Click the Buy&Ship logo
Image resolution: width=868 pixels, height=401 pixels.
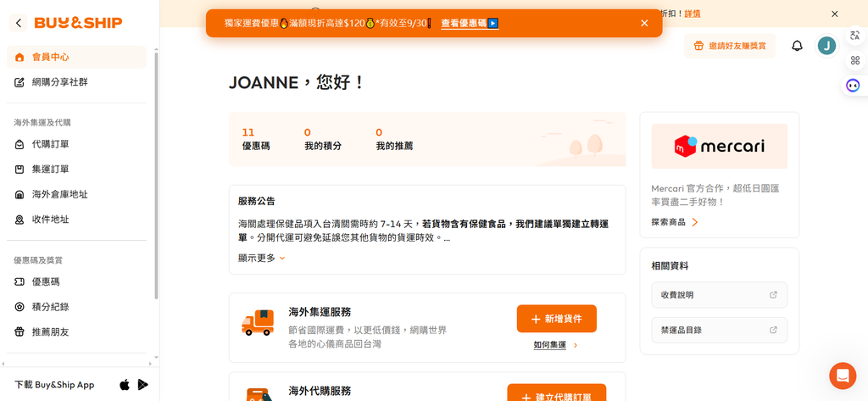78,23
